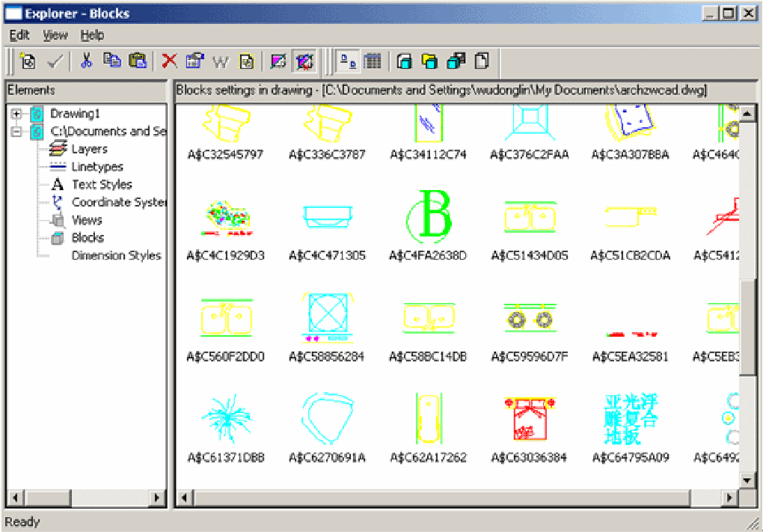Click the blocks pane horizontal scroll thumb
Screen dimensions: 763x532
pyautogui.click(x=441, y=498)
